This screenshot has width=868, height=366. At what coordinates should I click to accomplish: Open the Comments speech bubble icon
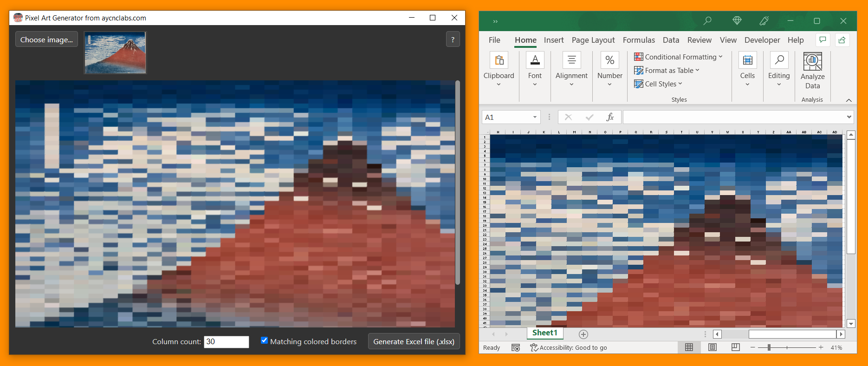coord(823,40)
